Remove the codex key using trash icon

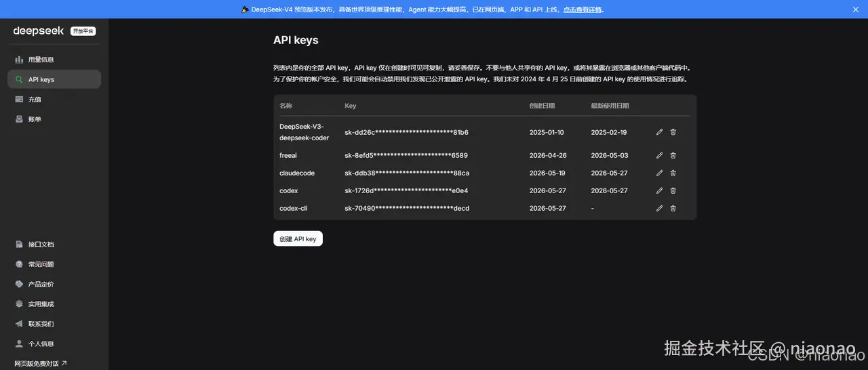click(x=673, y=190)
